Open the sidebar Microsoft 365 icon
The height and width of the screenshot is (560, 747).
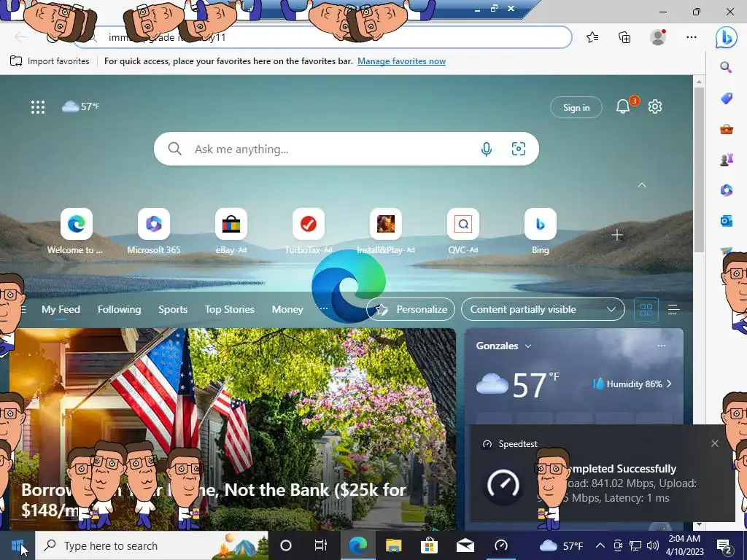tap(726, 190)
